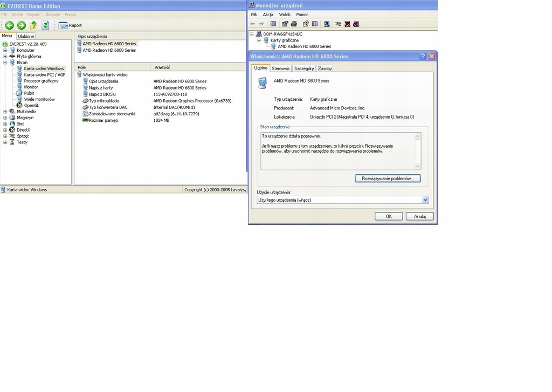
Task: Click the Opis urządzenia list header
Action: point(160,36)
